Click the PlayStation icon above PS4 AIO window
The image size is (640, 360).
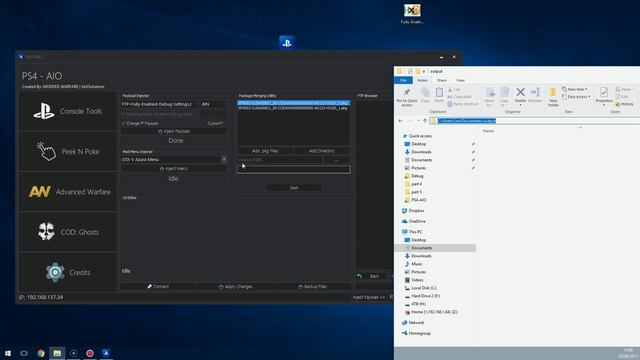click(x=287, y=42)
